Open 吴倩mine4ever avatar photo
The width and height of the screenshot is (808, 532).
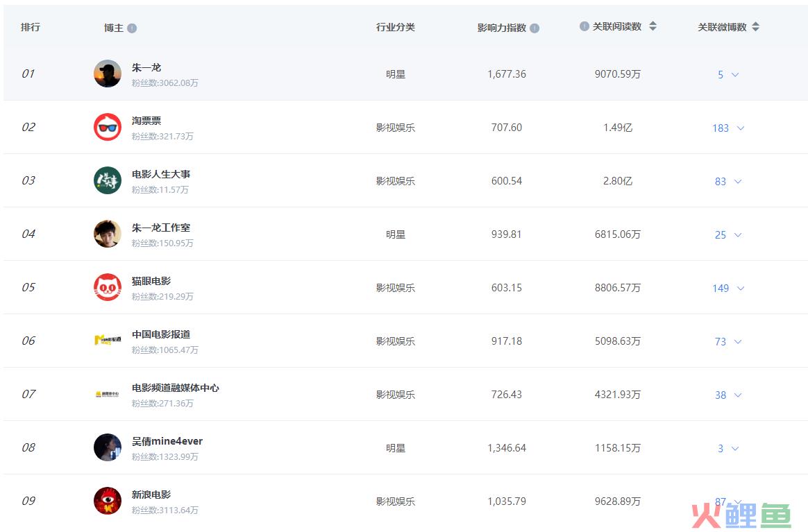tap(108, 447)
